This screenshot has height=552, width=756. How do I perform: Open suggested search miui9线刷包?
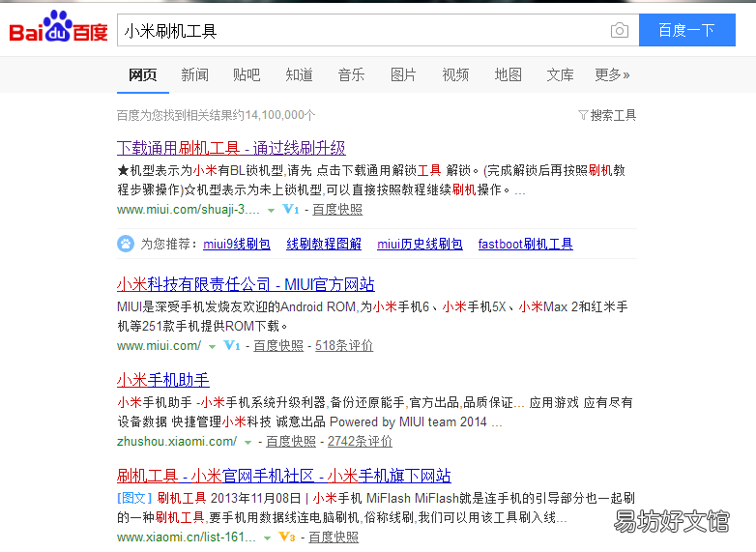(x=237, y=244)
